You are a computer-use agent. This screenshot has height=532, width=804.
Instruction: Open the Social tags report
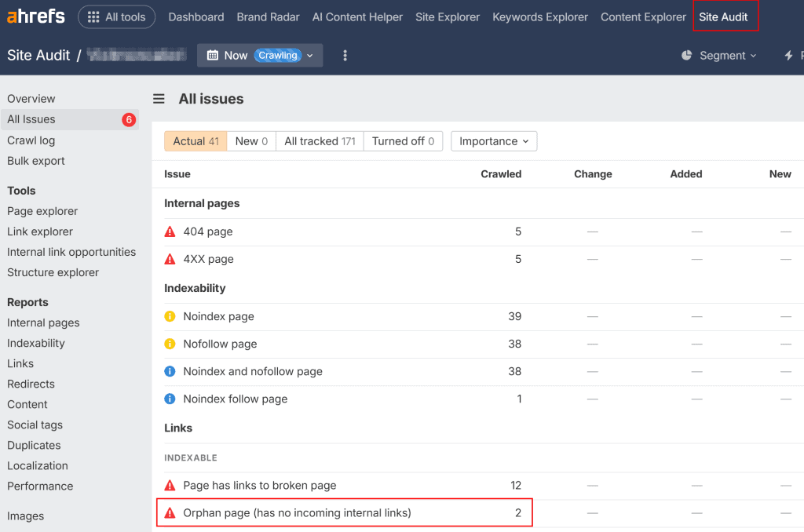coord(35,425)
